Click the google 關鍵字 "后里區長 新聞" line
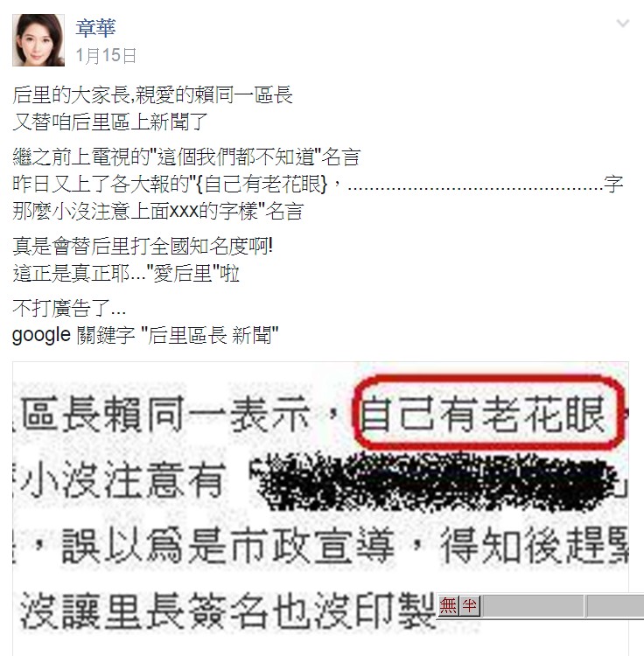 (x=145, y=335)
